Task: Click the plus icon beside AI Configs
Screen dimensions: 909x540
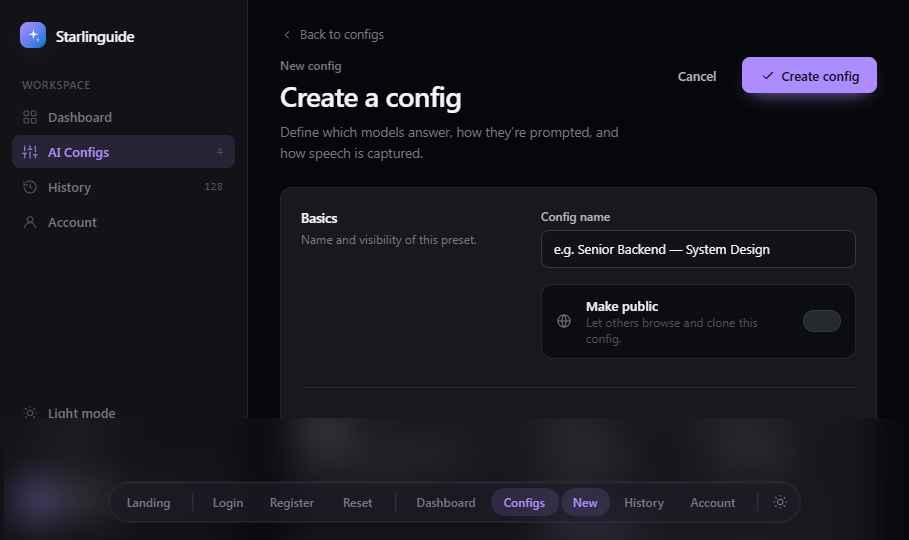Action: click(x=220, y=152)
